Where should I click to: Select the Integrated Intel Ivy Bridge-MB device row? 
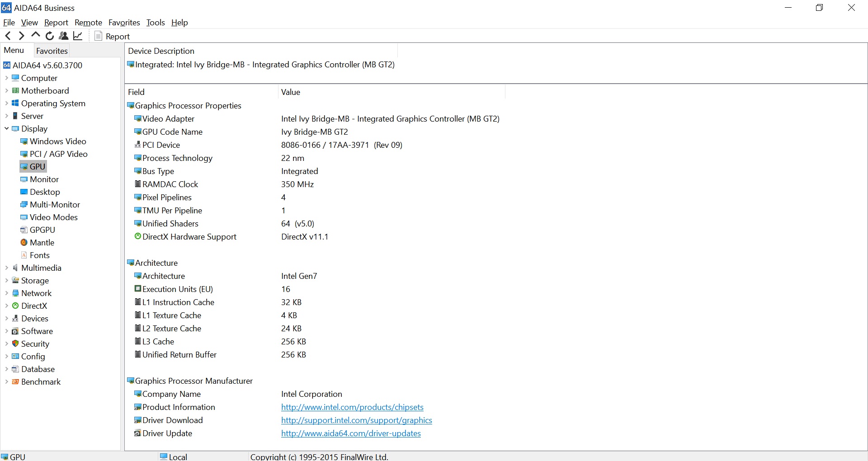pos(261,65)
